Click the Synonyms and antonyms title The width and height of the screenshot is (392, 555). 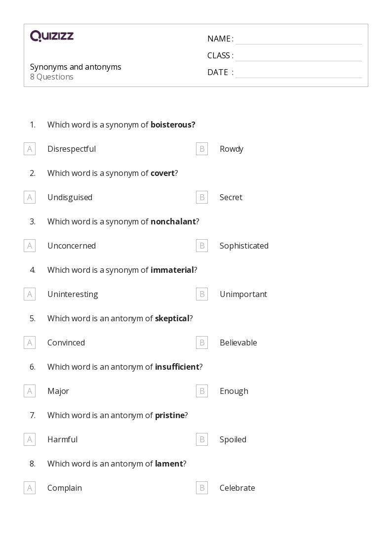tap(76, 67)
